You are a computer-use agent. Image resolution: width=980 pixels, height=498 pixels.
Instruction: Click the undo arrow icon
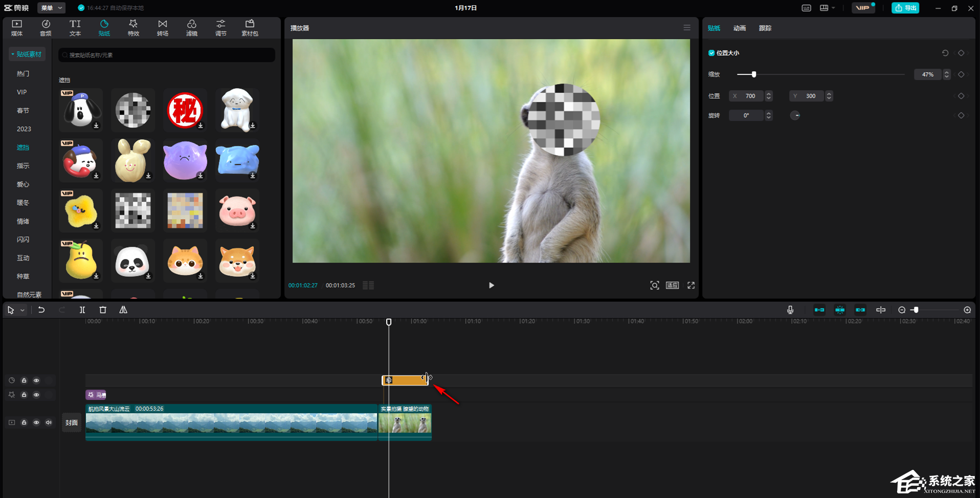[x=41, y=310]
